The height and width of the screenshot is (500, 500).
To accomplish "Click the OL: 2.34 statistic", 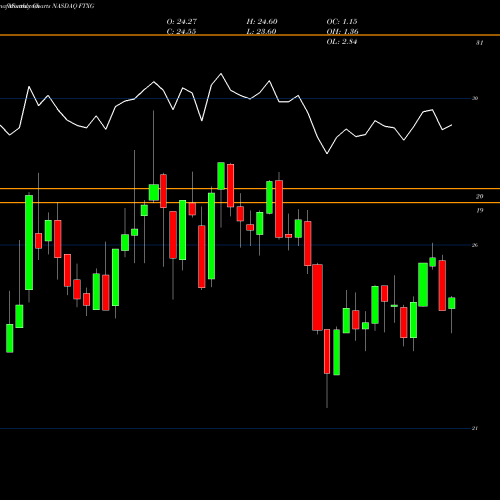I will (342, 42).
